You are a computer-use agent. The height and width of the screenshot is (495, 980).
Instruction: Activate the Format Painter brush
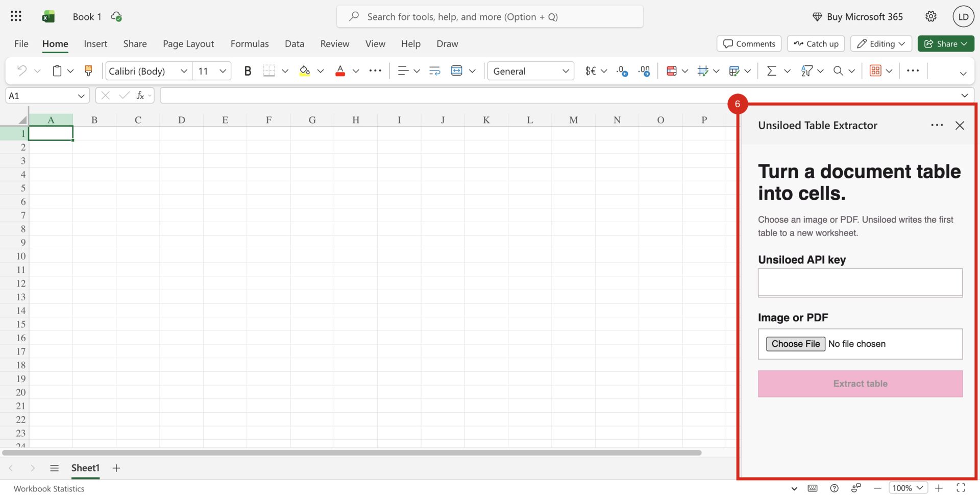click(x=88, y=71)
